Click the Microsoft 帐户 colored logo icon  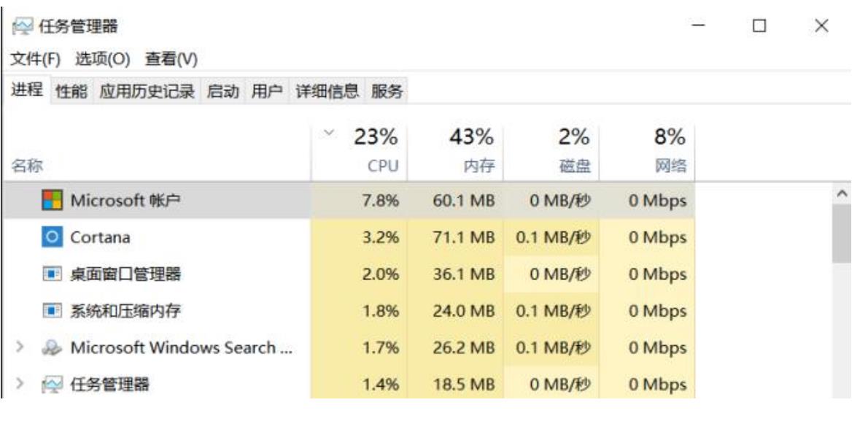pos(52,201)
